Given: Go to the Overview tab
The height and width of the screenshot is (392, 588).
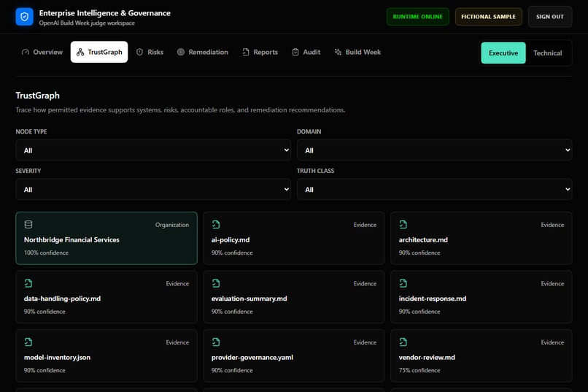Looking at the screenshot, I should 42,52.
